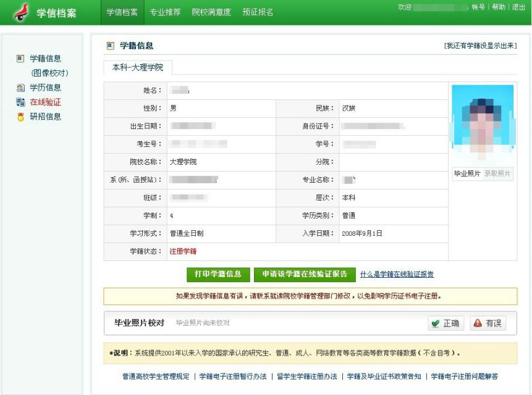The image size is (532, 395).
Task: Click the 申请该学籍在线验证报告 button
Action: (305, 275)
